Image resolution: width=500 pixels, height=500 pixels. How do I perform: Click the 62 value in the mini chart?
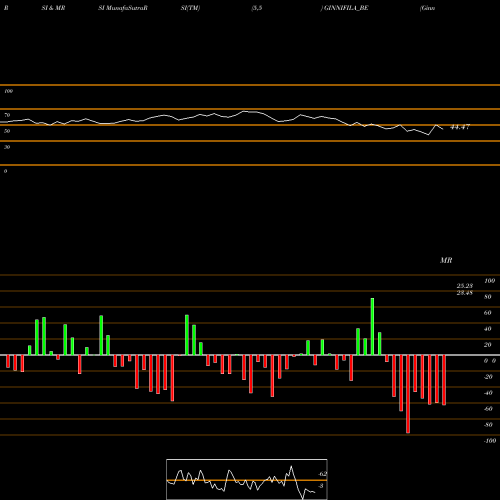[323, 474]
